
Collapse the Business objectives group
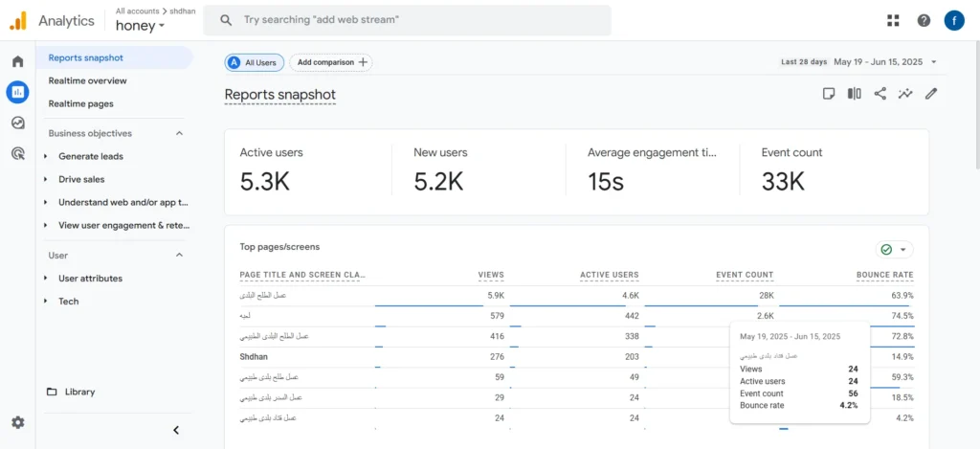[179, 133]
